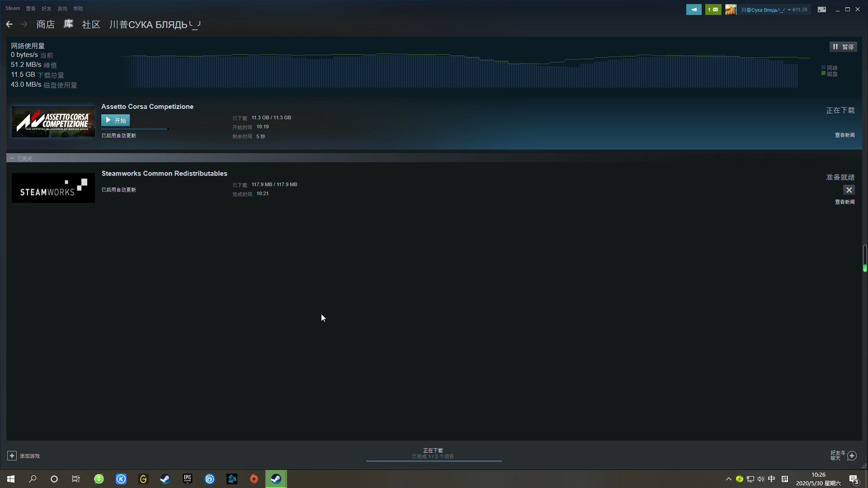This screenshot has width=868, height=488.
Task: Open the 川普СУКА БЛЯДЬ profile tab
Action: (155, 24)
